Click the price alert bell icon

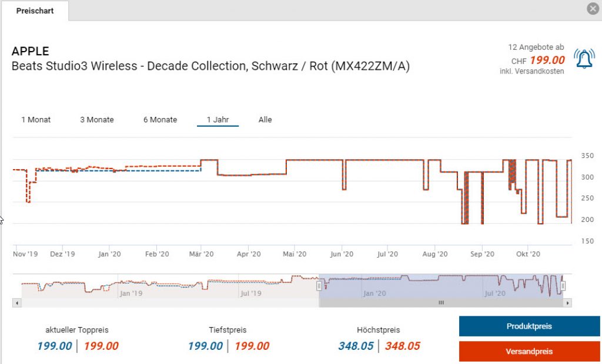tap(584, 59)
